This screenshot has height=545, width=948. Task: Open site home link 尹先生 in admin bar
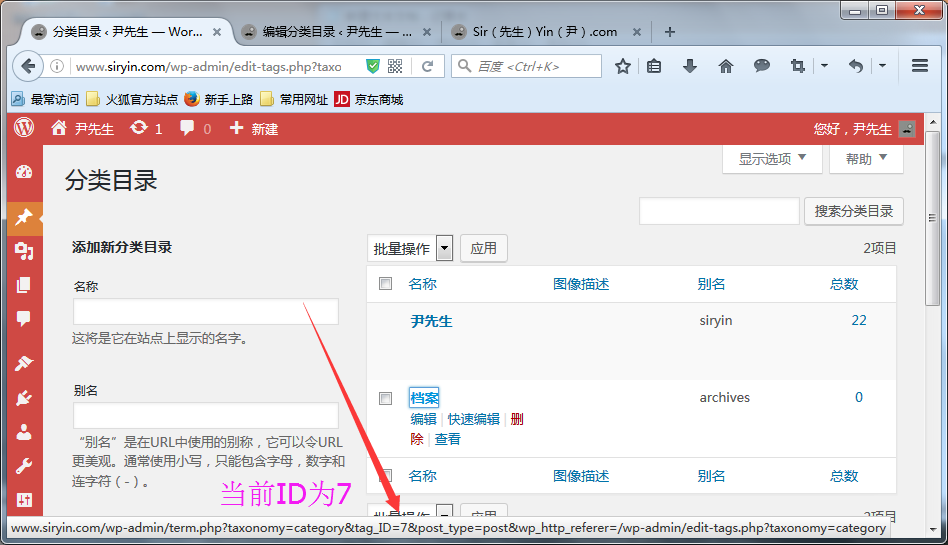pos(83,128)
